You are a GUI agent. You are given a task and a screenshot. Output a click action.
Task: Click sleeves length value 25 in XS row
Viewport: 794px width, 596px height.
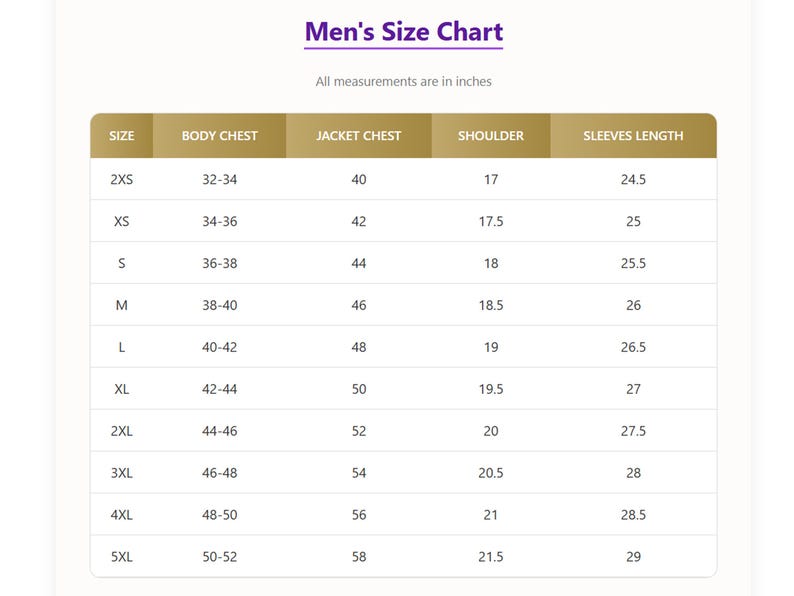633,221
